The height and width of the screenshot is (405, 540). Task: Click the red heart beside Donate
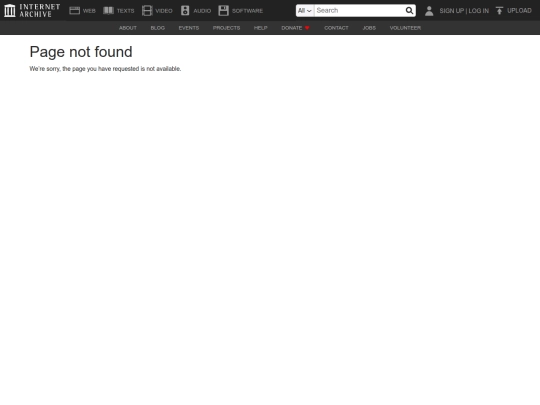(307, 28)
